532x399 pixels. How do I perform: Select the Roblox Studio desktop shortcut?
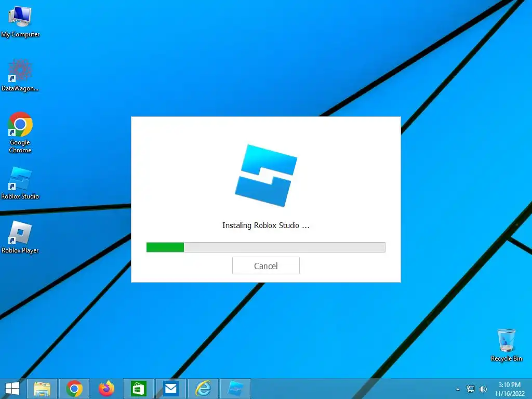click(x=20, y=183)
